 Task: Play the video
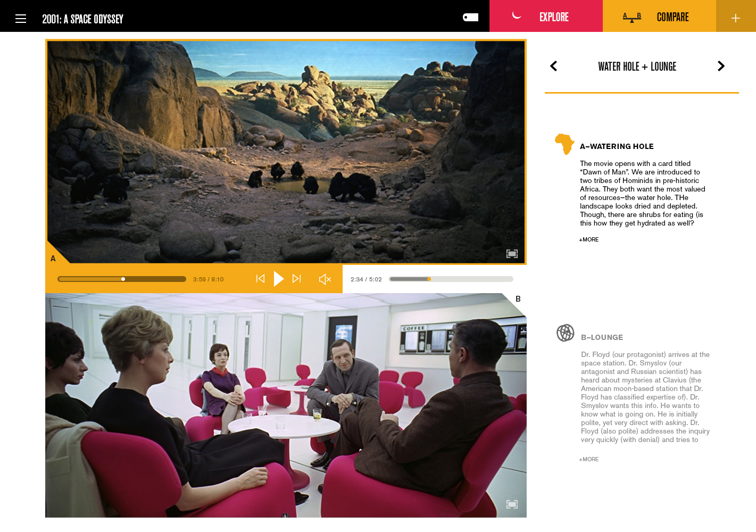tap(278, 279)
